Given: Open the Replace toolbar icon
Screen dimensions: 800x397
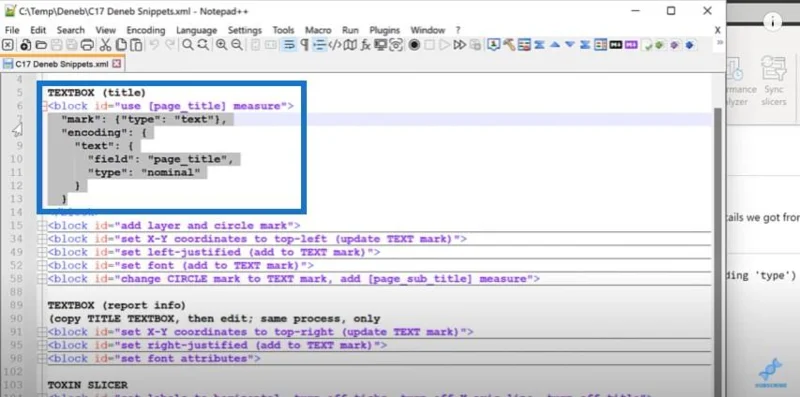Looking at the screenshot, I should point(203,45).
